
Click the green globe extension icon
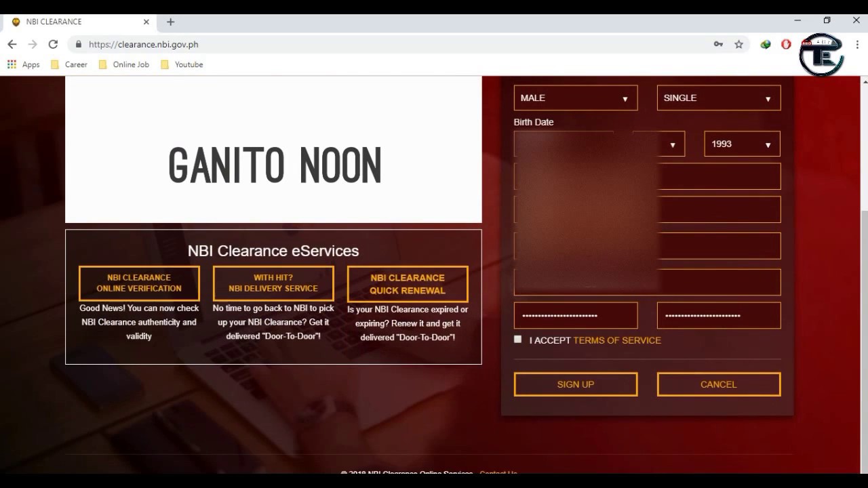pyautogui.click(x=766, y=44)
